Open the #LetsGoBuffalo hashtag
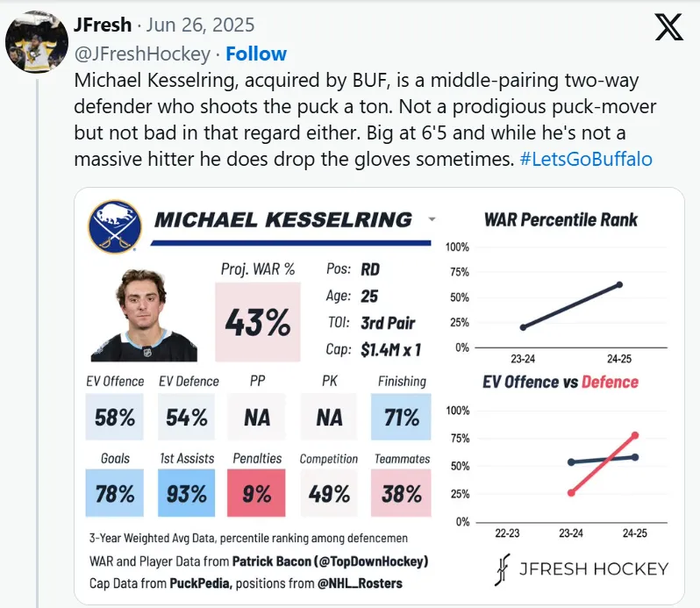This screenshot has height=608, width=700. 586,159
